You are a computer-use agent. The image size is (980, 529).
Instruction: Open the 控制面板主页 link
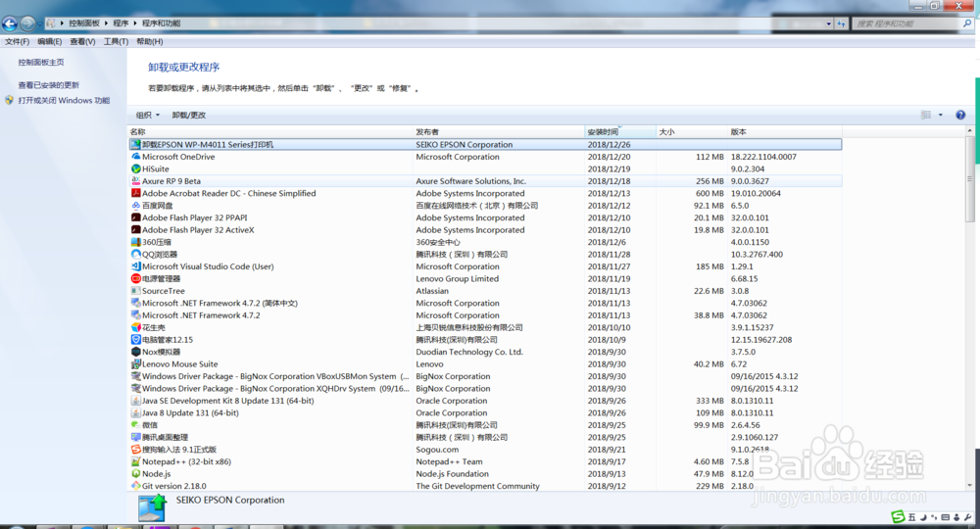point(41,63)
